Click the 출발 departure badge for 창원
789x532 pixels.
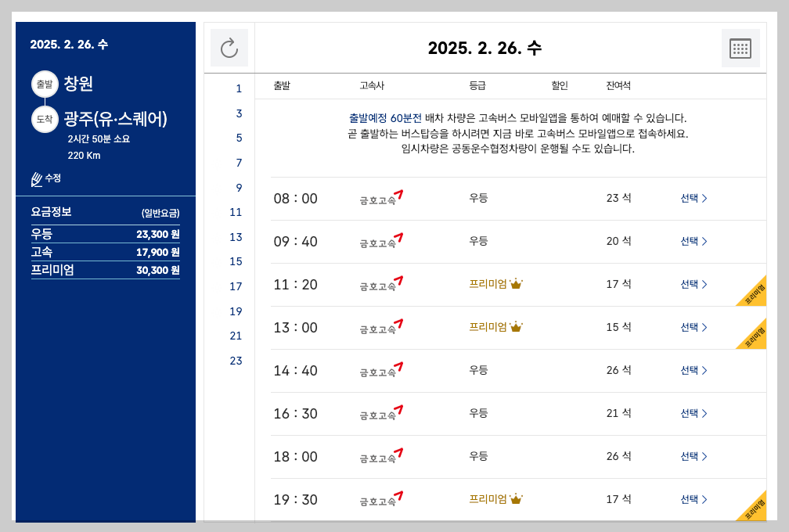pyautogui.click(x=45, y=84)
